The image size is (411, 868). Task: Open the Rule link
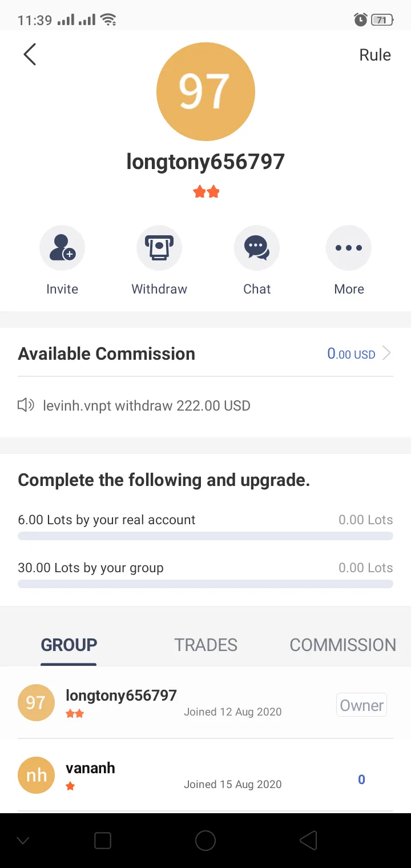click(375, 55)
